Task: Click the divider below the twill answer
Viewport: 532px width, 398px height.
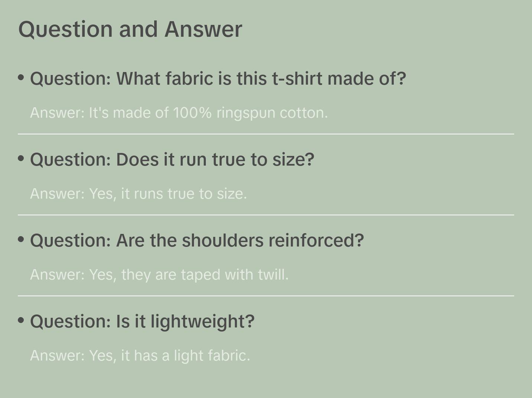Action: pos(266,296)
